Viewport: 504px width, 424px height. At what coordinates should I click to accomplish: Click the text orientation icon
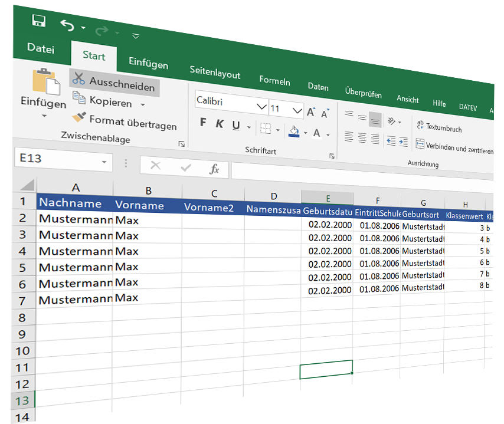(391, 121)
